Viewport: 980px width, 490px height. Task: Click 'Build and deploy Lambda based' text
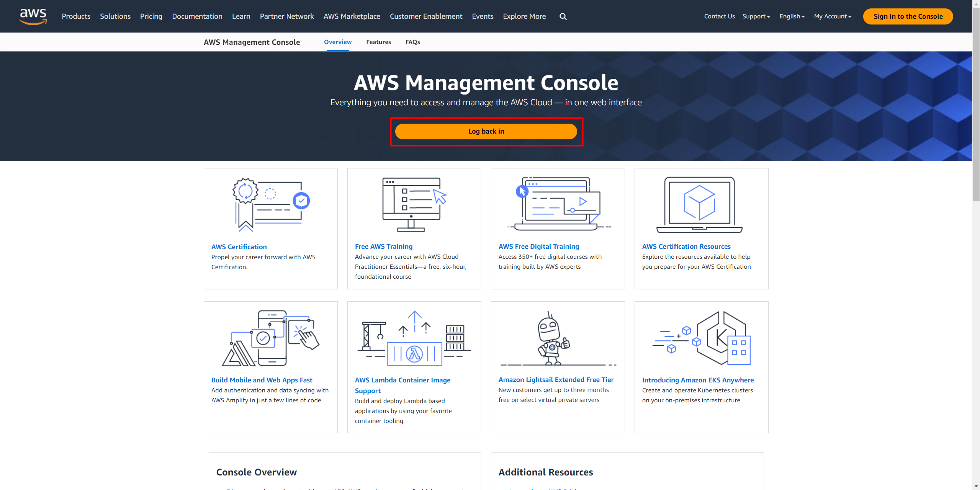[x=403, y=411]
